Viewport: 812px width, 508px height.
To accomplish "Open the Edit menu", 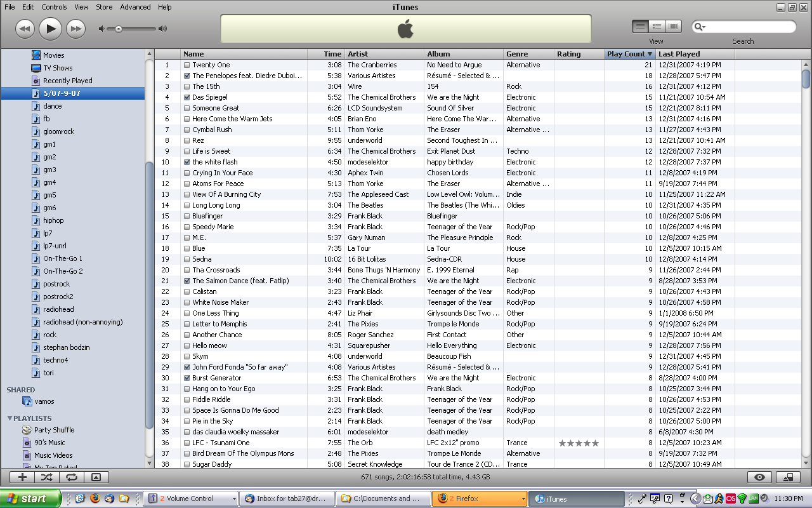I will click(28, 7).
